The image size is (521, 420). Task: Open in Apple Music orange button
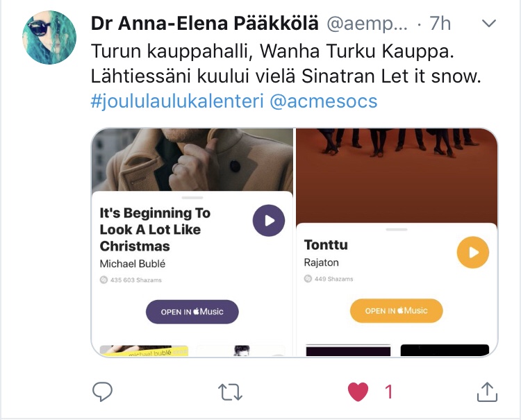click(x=397, y=311)
